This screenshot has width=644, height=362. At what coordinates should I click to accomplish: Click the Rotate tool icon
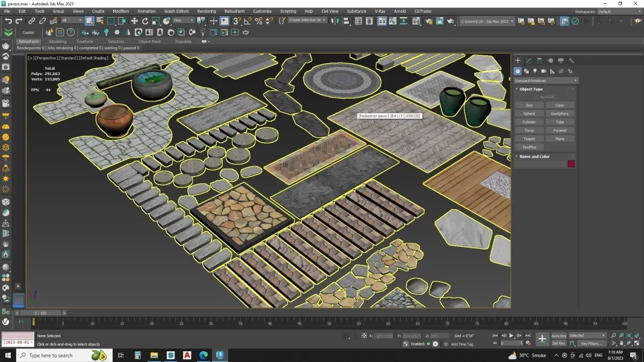pyautogui.click(x=145, y=21)
